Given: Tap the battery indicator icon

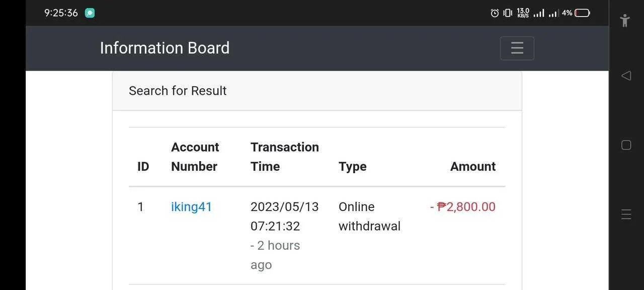Looking at the screenshot, I should pyautogui.click(x=582, y=13).
